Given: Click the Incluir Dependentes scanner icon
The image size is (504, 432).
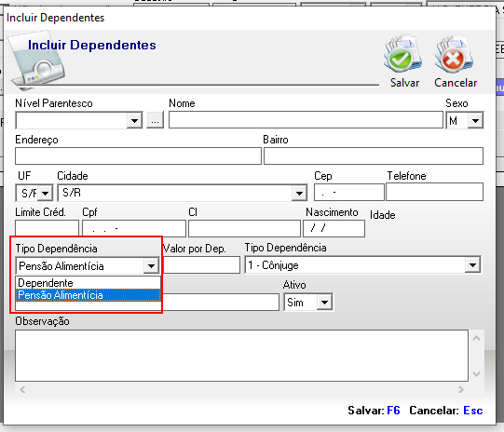Looking at the screenshot, I should [37, 61].
